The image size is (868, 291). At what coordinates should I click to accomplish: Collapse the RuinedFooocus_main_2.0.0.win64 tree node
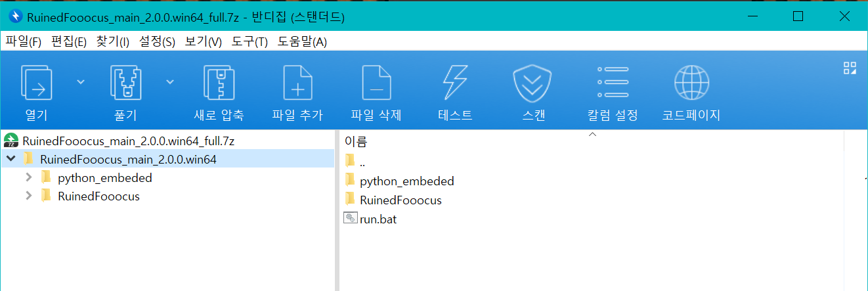(x=11, y=158)
